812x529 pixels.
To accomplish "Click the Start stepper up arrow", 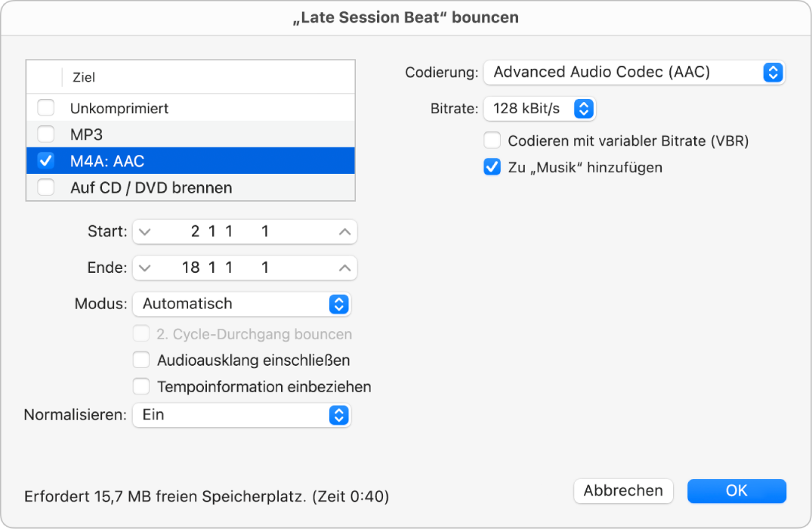I will (x=344, y=231).
